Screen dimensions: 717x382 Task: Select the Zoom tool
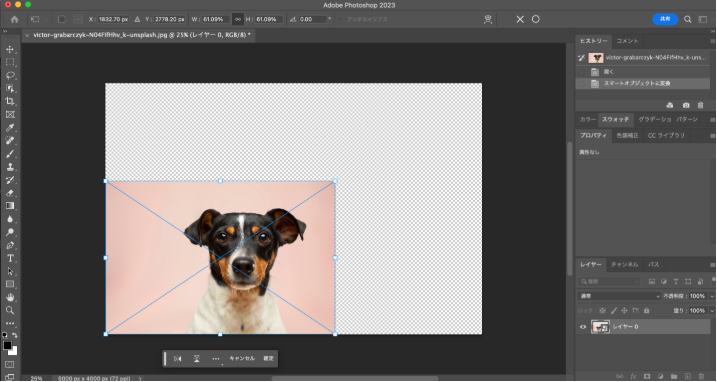tap(10, 310)
